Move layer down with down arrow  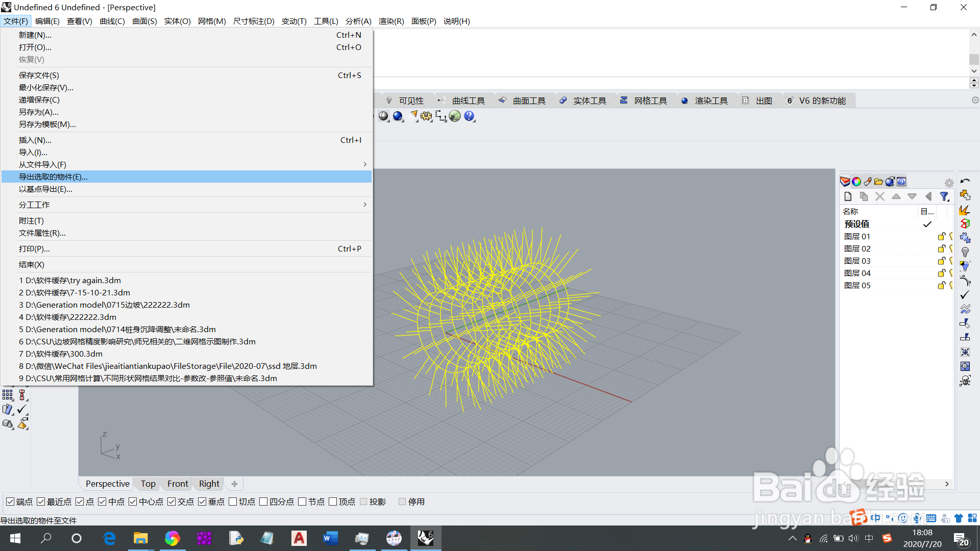(x=912, y=196)
